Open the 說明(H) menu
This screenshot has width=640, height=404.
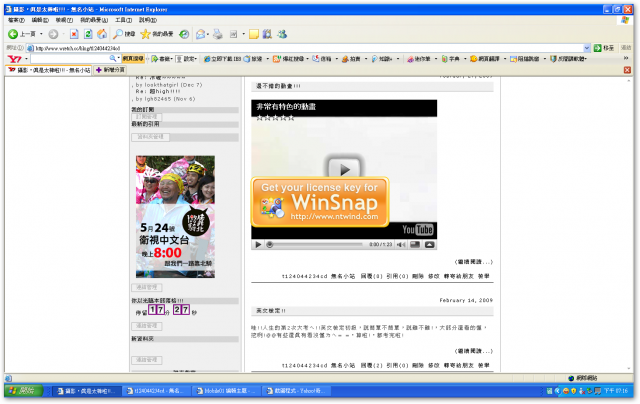click(148, 20)
